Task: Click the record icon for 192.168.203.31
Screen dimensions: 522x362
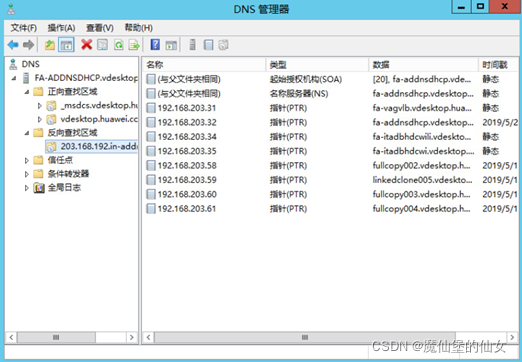Action: click(151, 108)
